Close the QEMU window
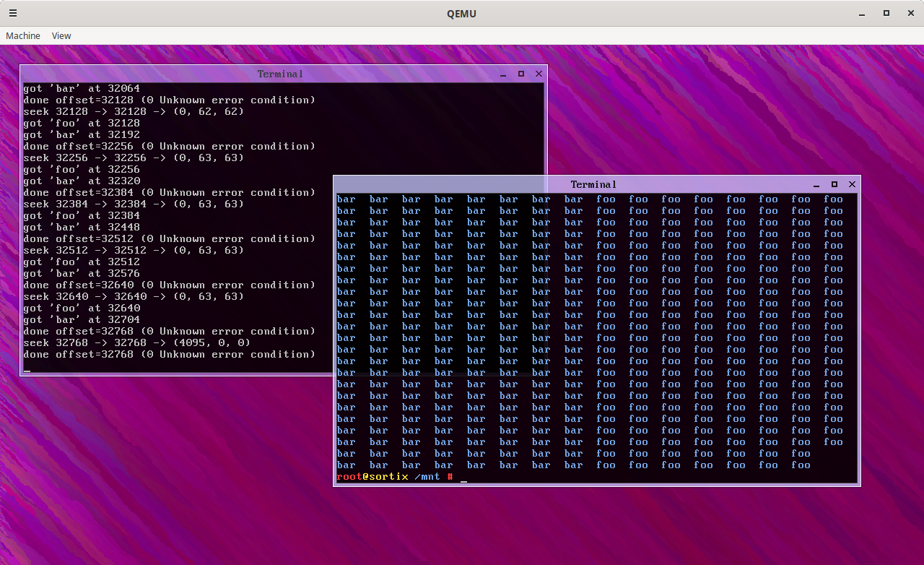Image resolution: width=924 pixels, height=565 pixels. [x=910, y=13]
